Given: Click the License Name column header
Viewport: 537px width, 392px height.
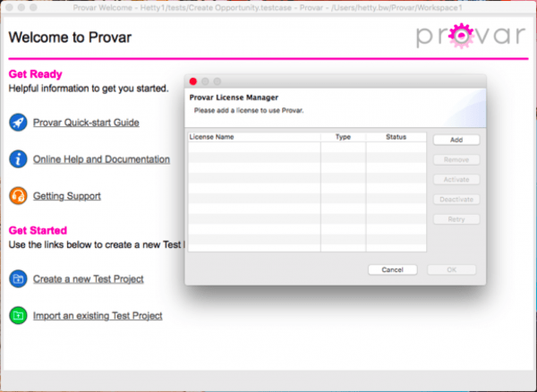Looking at the screenshot, I should click(x=254, y=137).
